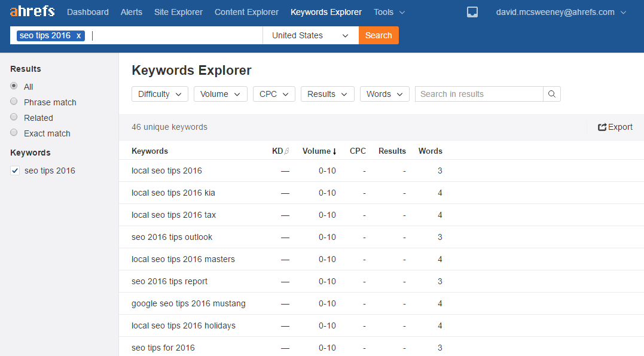644x356 pixels.
Task: Click the '46 unique keywords' count text
Action: tap(170, 127)
